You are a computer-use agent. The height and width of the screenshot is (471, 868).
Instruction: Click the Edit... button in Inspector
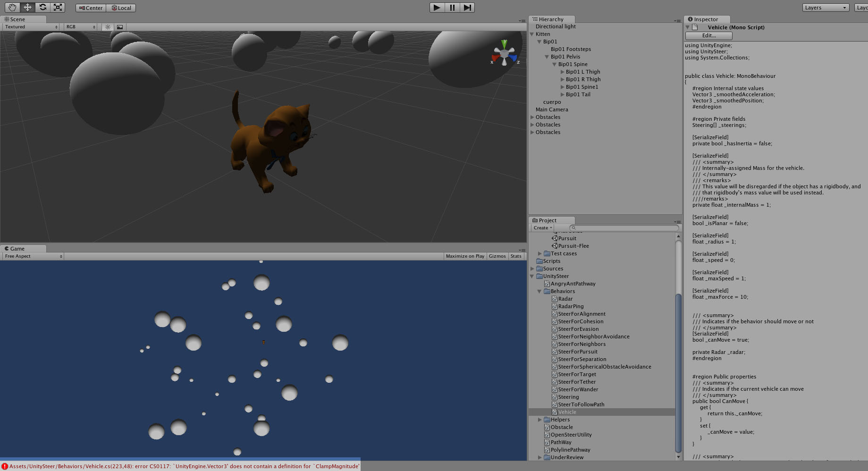(x=708, y=35)
